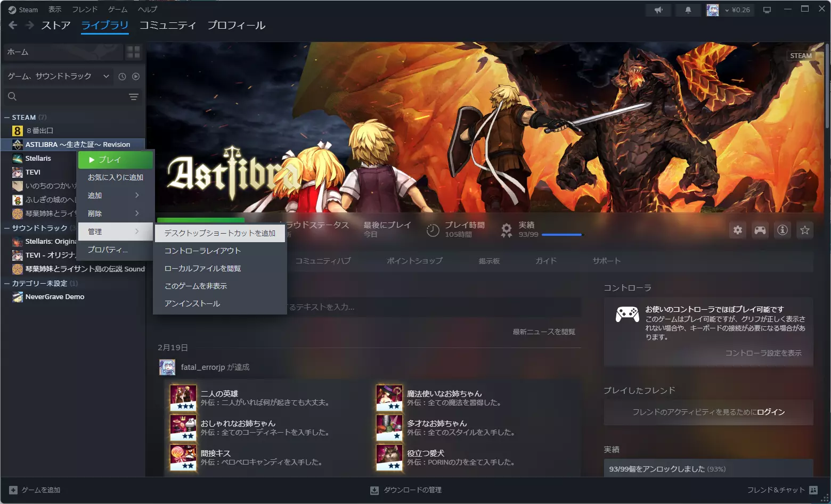Open the サポート link
Screen dimensions: 831x504
pyautogui.click(x=607, y=261)
